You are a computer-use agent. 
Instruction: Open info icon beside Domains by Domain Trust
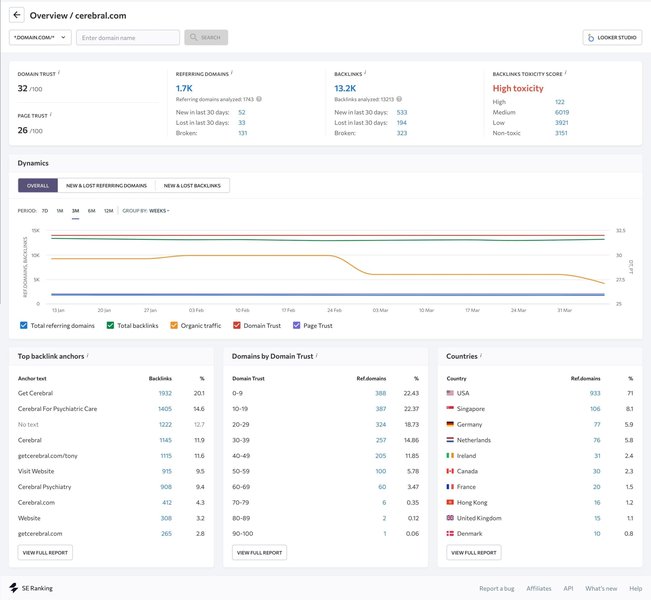click(x=317, y=355)
